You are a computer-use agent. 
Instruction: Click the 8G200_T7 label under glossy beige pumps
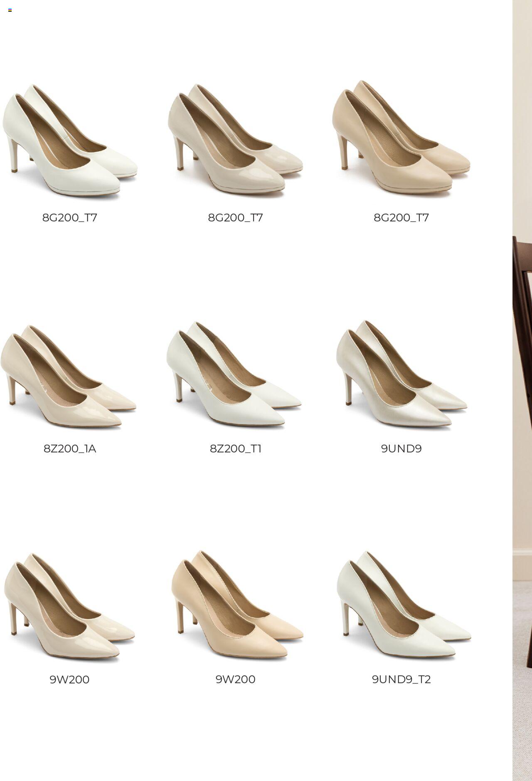(x=235, y=218)
